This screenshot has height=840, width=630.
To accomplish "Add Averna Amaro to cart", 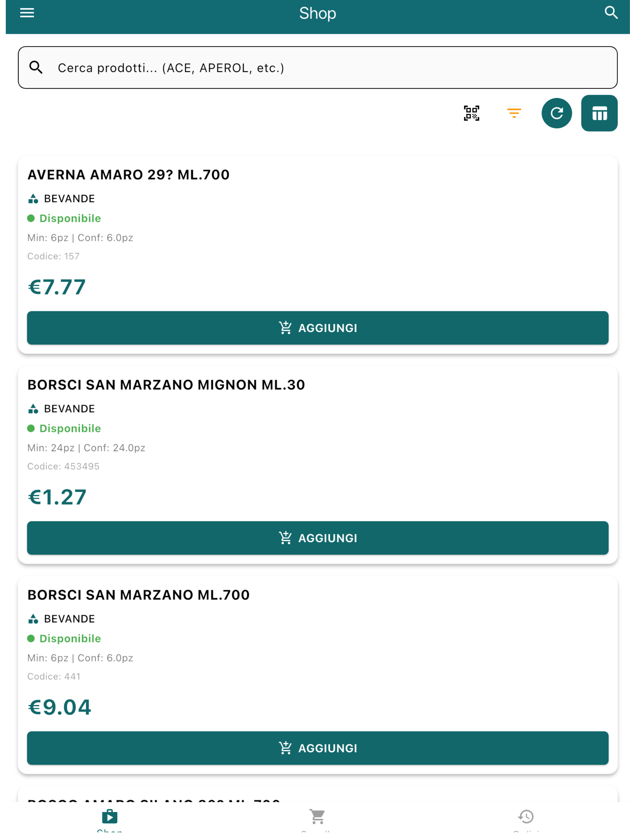I will (317, 328).
